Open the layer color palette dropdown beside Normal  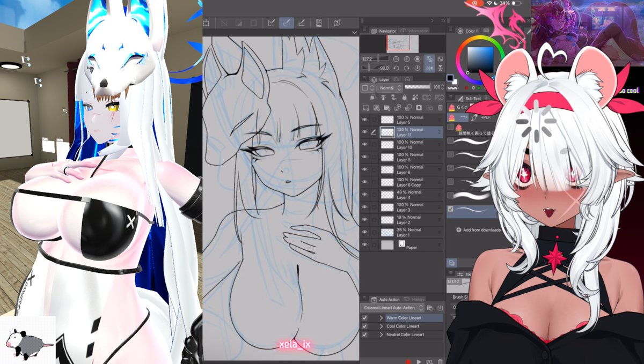pos(368,88)
